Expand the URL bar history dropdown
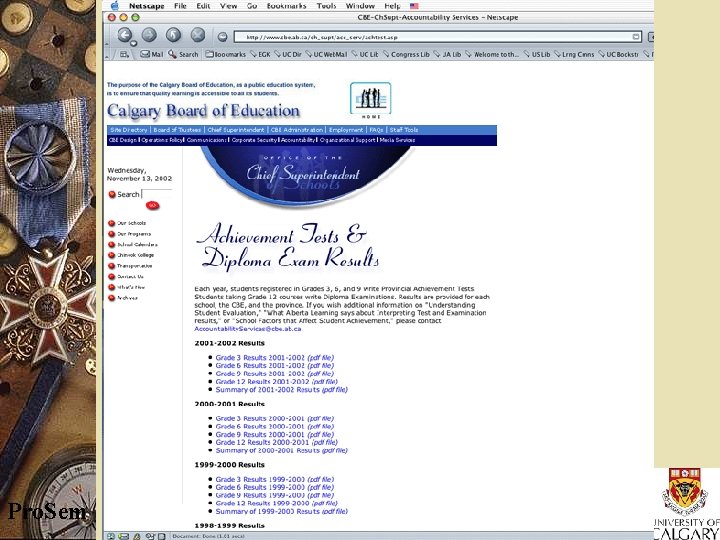Screen dimensions: 720x540 pos(636,37)
